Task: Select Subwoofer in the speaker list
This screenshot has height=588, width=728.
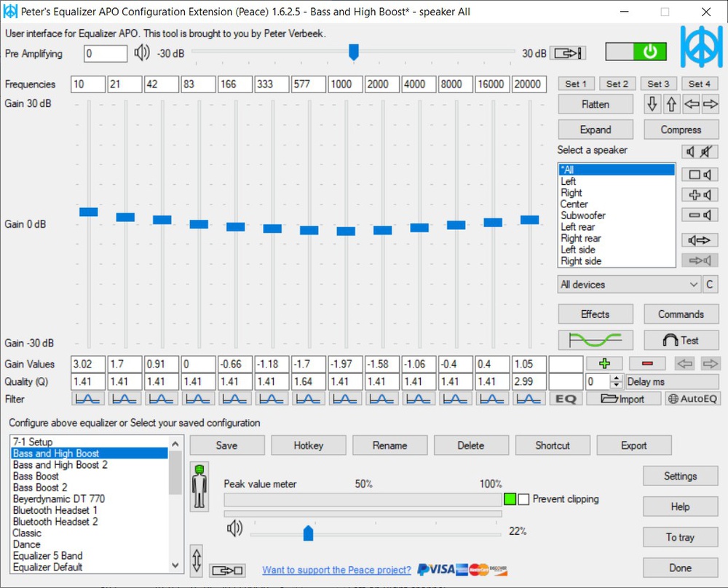Action: click(582, 215)
